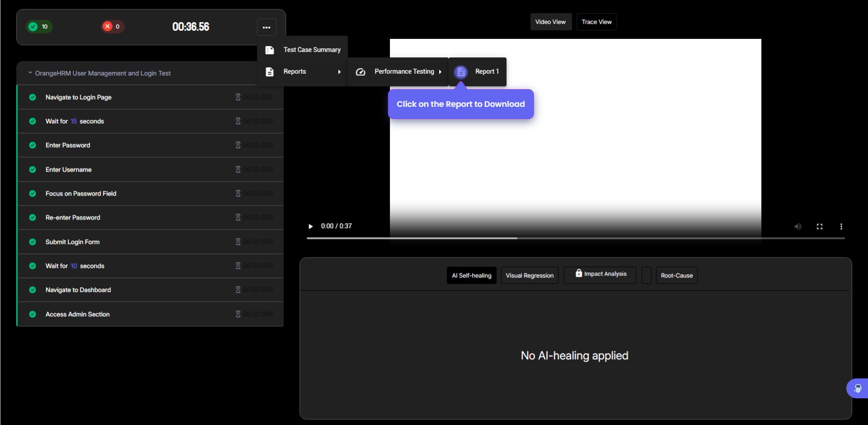The width and height of the screenshot is (868, 425).
Task: Play the test recording video
Action: [310, 226]
